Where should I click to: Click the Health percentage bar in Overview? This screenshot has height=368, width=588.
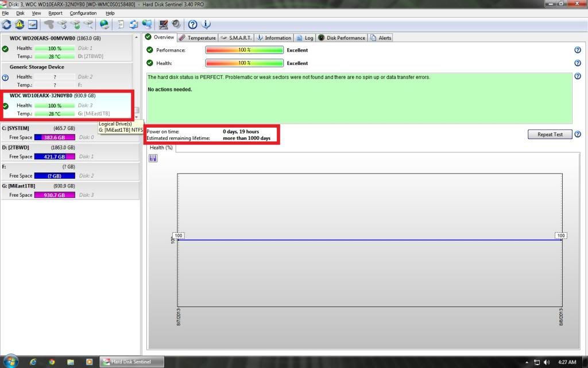pos(244,63)
